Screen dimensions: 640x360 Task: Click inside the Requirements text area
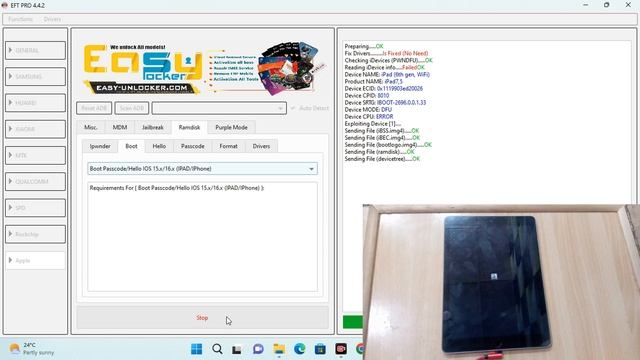[202, 237]
